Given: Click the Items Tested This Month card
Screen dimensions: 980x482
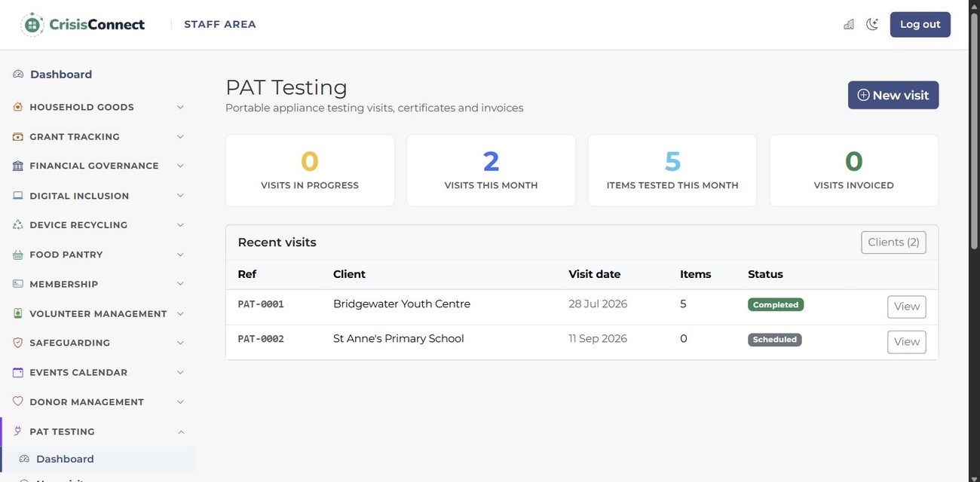Looking at the screenshot, I should pos(672,170).
